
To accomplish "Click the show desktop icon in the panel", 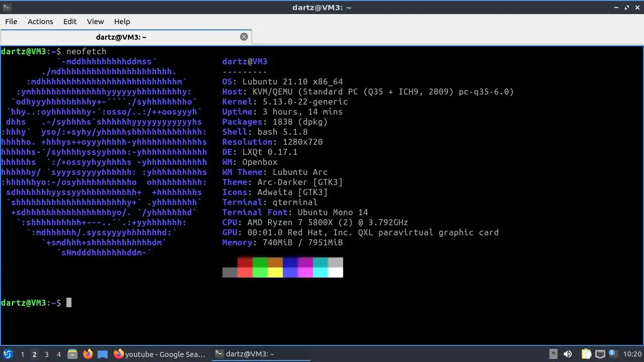I will point(103,354).
